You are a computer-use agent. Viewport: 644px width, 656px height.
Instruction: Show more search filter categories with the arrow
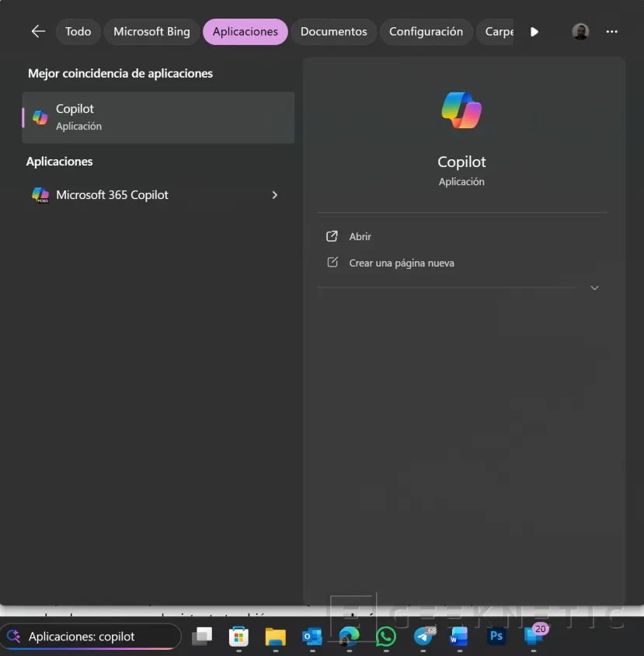[x=534, y=31]
